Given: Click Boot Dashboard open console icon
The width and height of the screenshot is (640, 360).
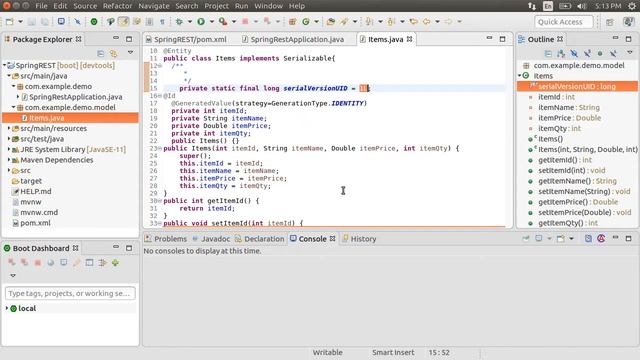Looking at the screenshot, I should pos(64,263).
